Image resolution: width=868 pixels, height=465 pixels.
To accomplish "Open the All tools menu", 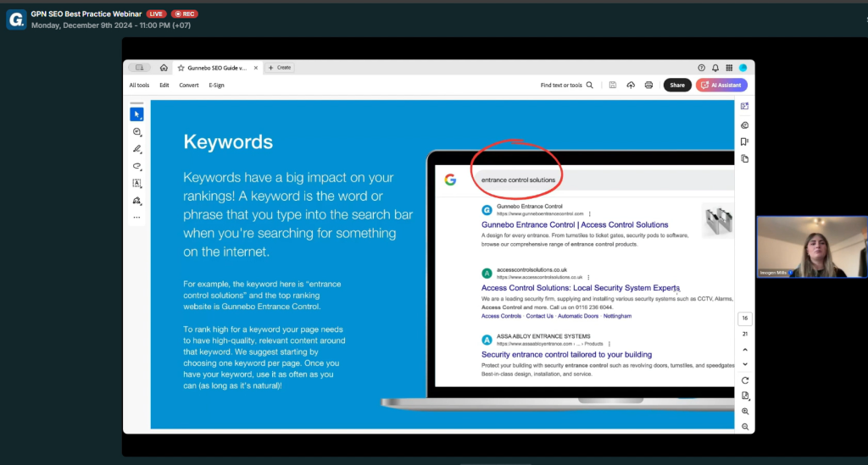I will pos(139,86).
